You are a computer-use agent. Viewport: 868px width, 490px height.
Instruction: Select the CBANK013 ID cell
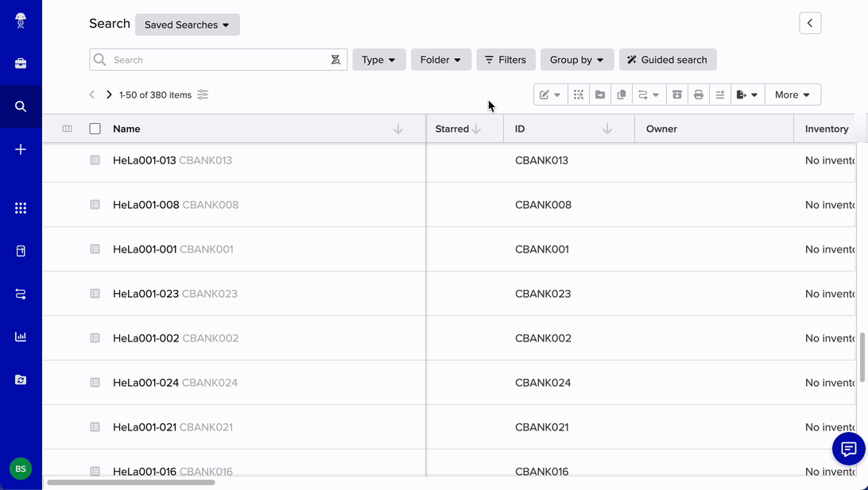(541, 160)
